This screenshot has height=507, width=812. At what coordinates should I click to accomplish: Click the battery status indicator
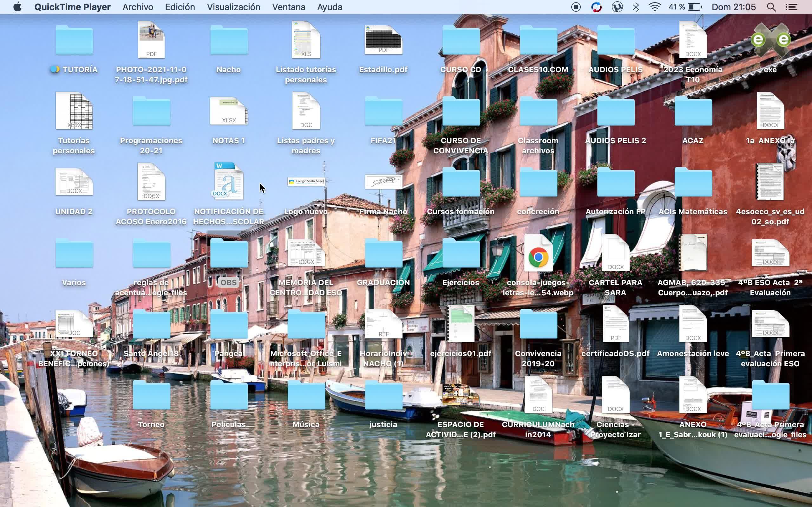pos(694,7)
